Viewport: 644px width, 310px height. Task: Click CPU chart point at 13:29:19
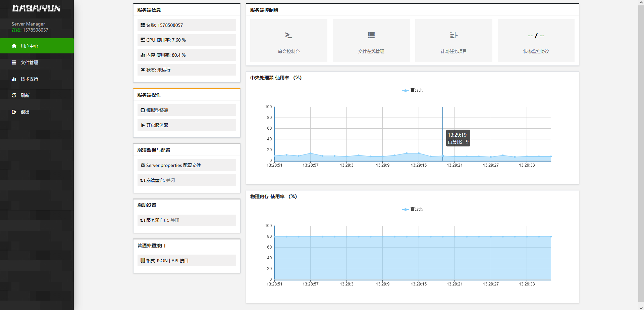coord(443,156)
